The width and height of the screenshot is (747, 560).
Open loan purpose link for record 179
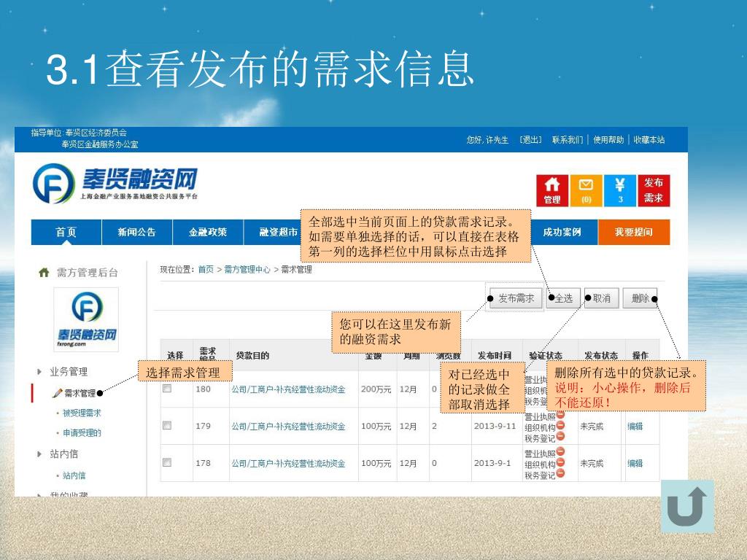pyautogui.click(x=288, y=426)
